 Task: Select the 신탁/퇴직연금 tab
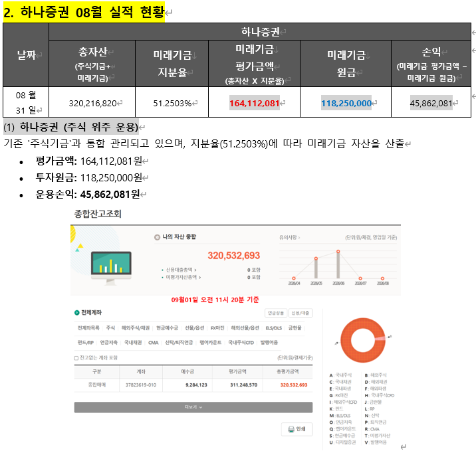(x=179, y=343)
